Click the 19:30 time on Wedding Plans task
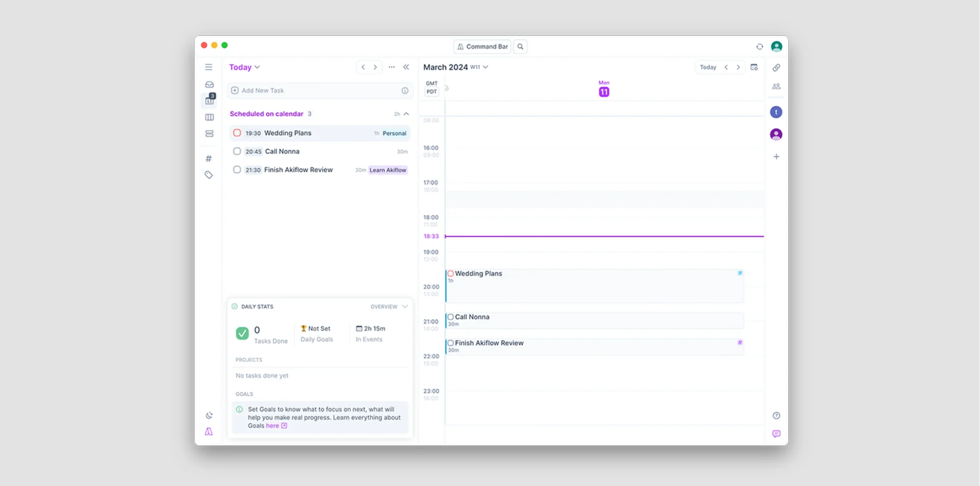 [253, 133]
